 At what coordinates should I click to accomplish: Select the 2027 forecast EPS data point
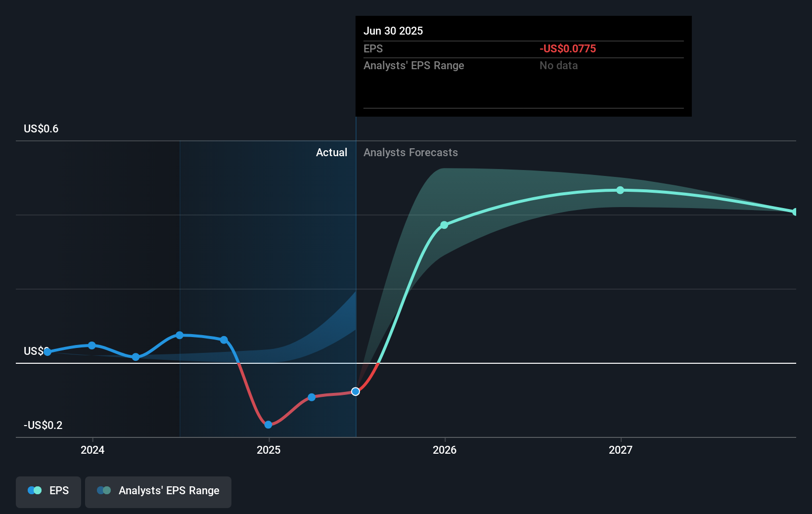click(x=620, y=190)
